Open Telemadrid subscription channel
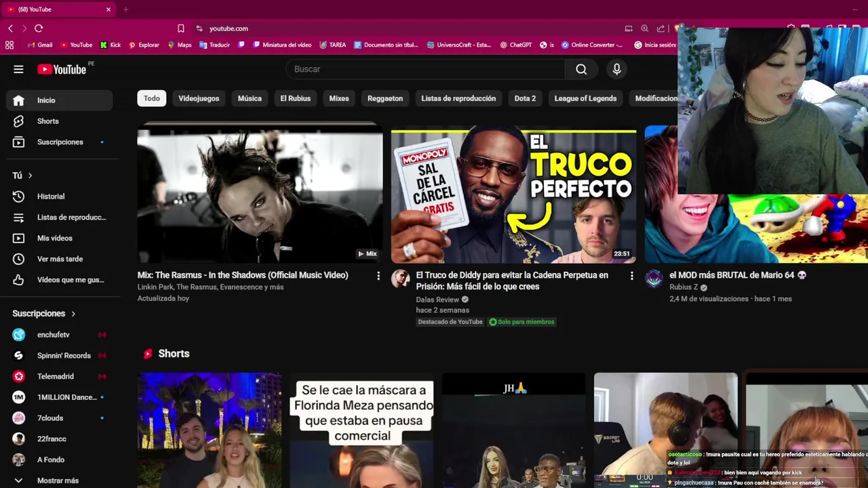The width and height of the screenshot is (868, 488). click(x=60, y=376)
